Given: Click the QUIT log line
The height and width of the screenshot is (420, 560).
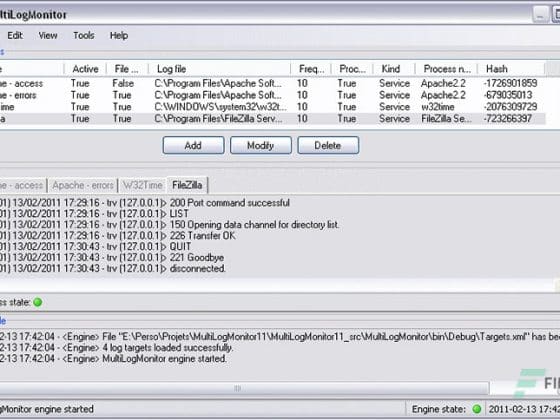Looking at the screenshot, I should tap(96, 247).
